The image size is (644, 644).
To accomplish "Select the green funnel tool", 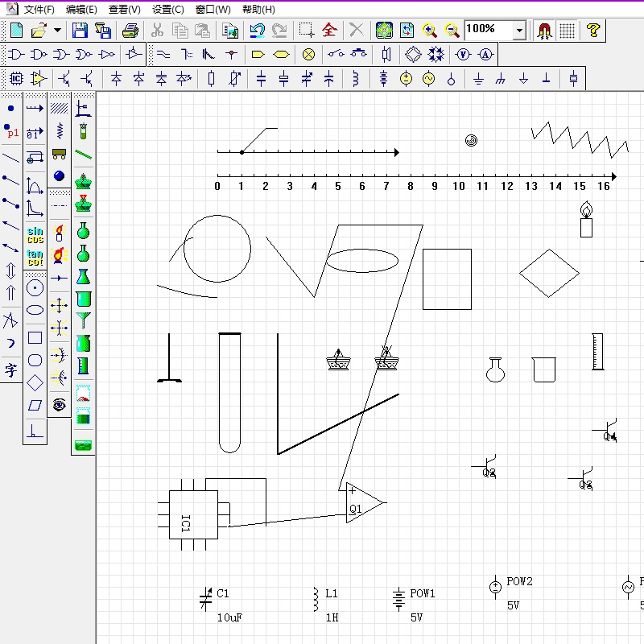I will (84, 320).
